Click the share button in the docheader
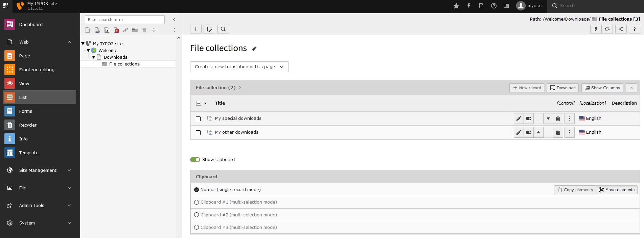Image resolution: width=644 pixels, height=238 pixels. [621, 29]
